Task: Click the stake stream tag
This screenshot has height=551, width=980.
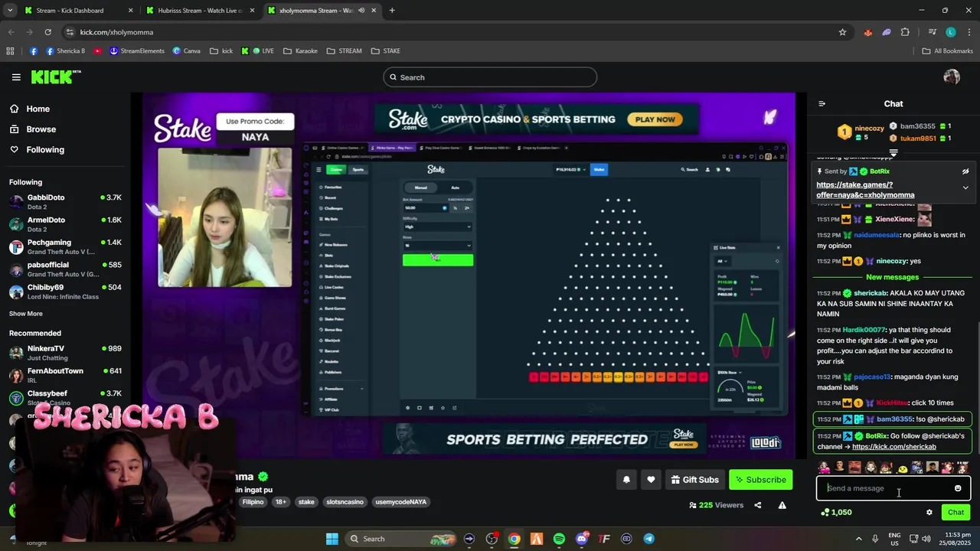Action: click(306, 502)
